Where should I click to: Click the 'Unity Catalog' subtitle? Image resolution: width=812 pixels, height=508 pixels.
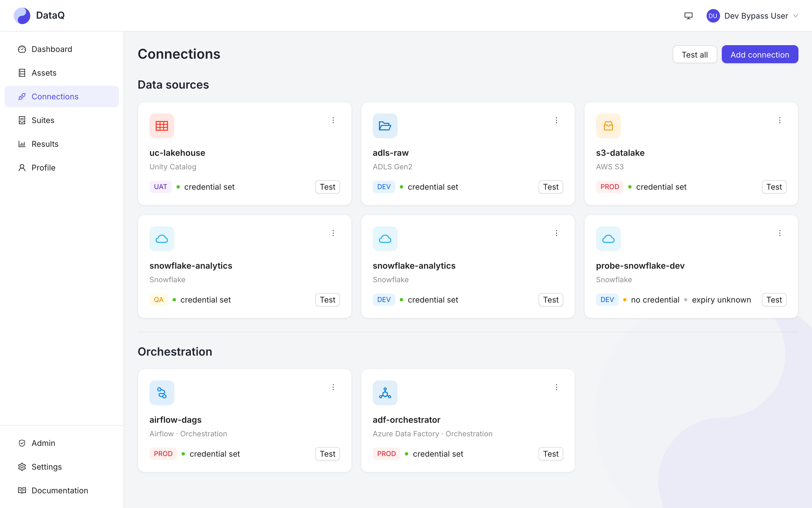click(x=173, y=167)
